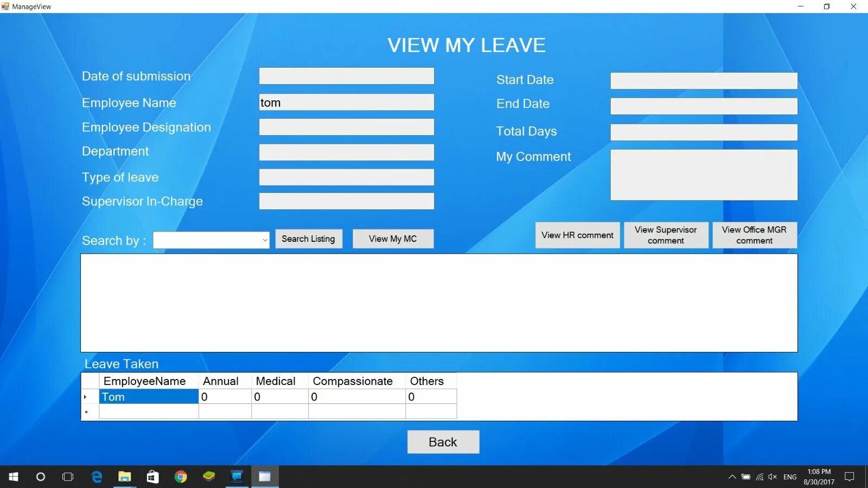The width and height of the screenshot is (868, 488).
Task: Open File Explorer from taskbar
Action: click(x=125, y=477)
